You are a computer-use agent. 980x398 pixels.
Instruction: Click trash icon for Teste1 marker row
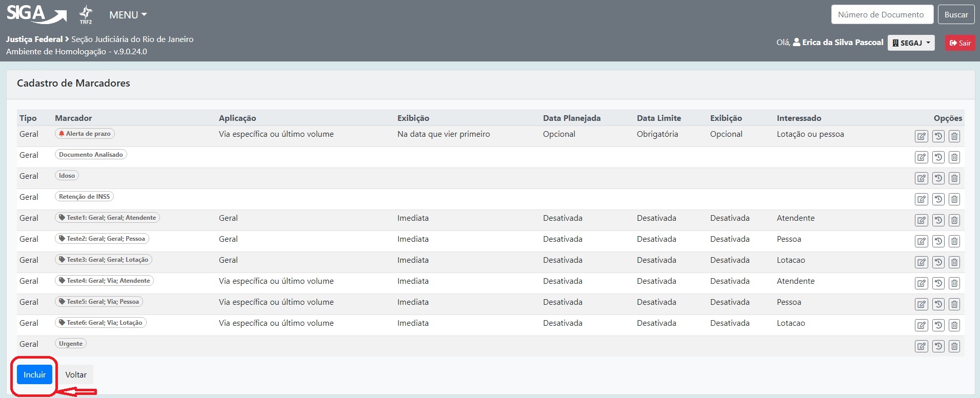pyautogui.click(x=954, y=220)
